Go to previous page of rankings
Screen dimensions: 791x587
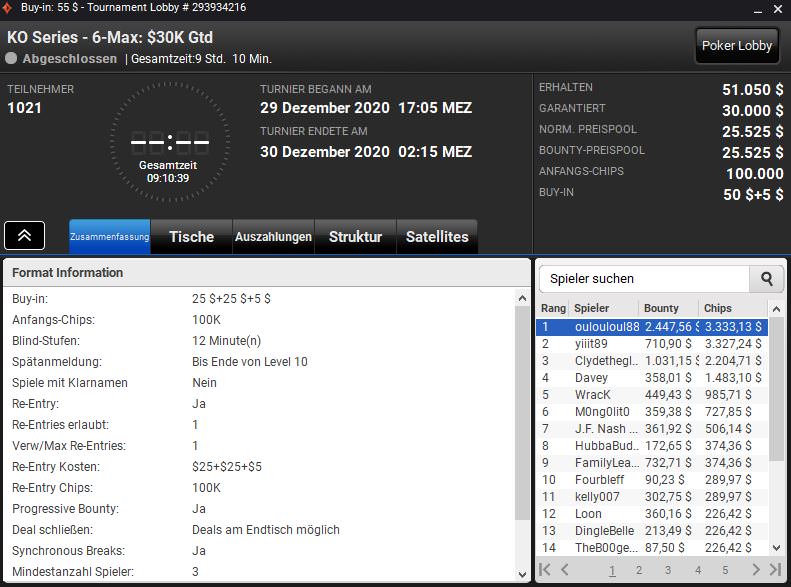pos(565,570)
